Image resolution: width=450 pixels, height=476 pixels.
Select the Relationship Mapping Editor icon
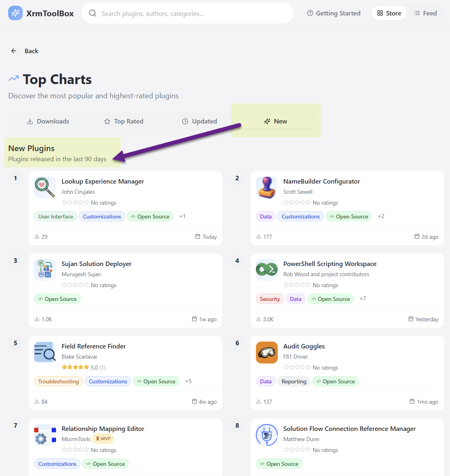tap(45, 435)
